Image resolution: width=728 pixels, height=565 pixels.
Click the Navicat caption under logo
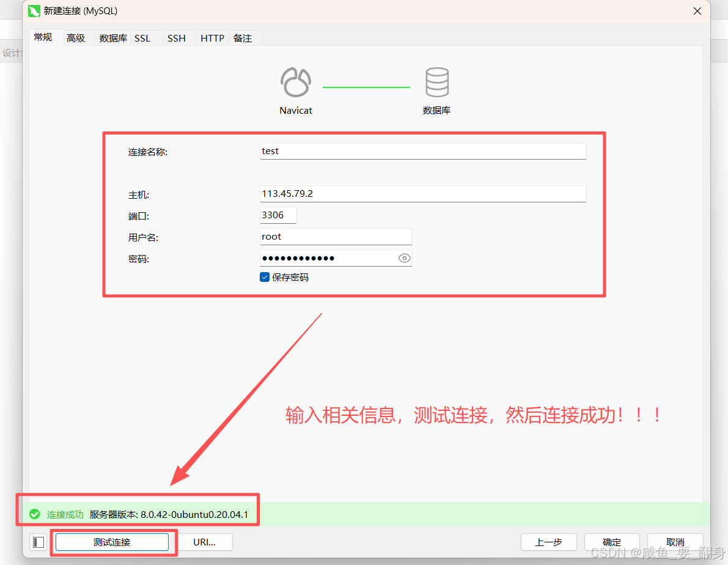pyautogui.click(x=296, y=111)
